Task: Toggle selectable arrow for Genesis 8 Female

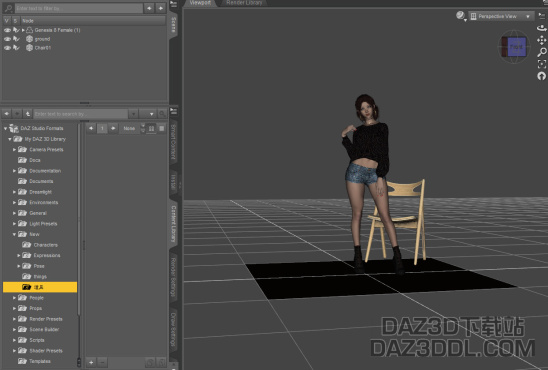Action: 16,30
